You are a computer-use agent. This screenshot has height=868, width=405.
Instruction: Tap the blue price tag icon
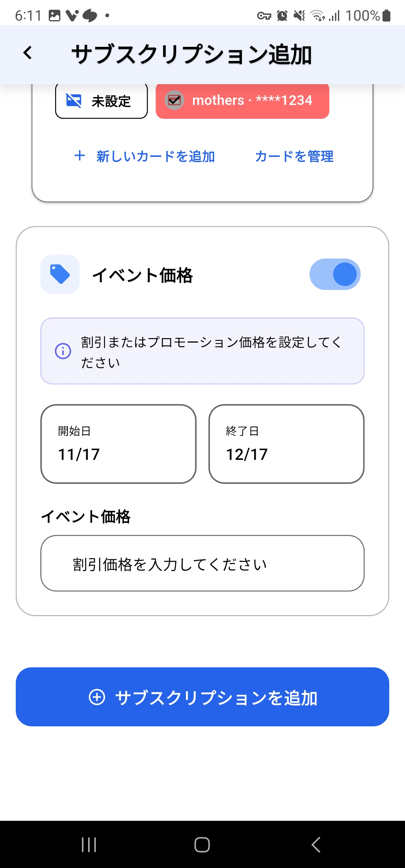(60, 274)
